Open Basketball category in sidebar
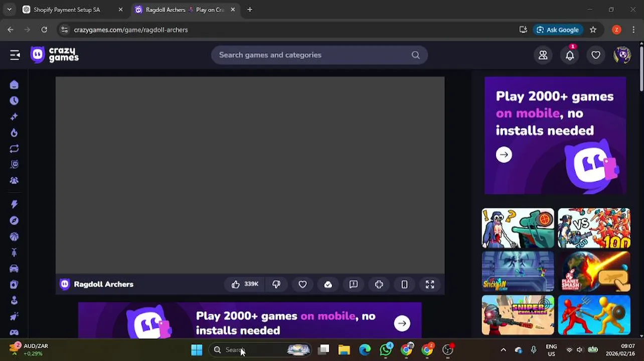 tap(14, 237)
